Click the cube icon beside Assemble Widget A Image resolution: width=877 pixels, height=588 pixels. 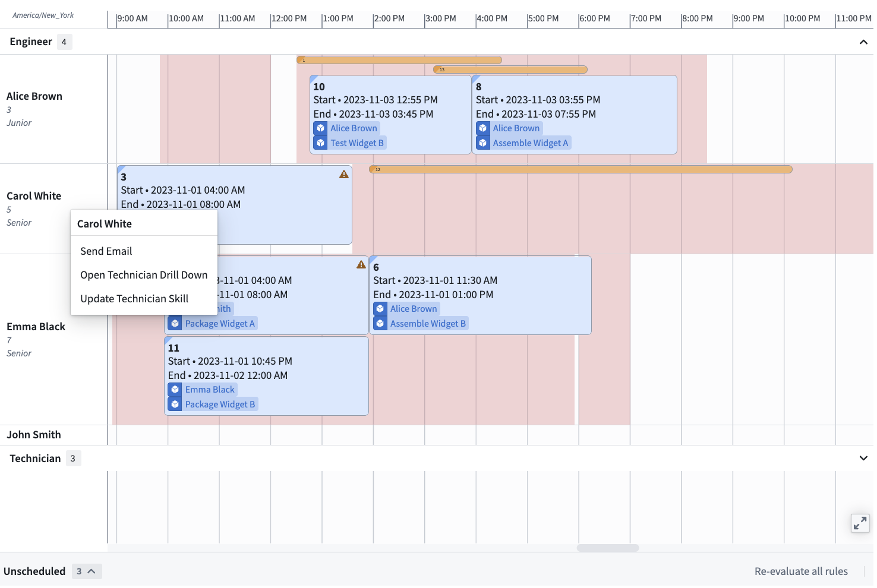pos(483,143)
